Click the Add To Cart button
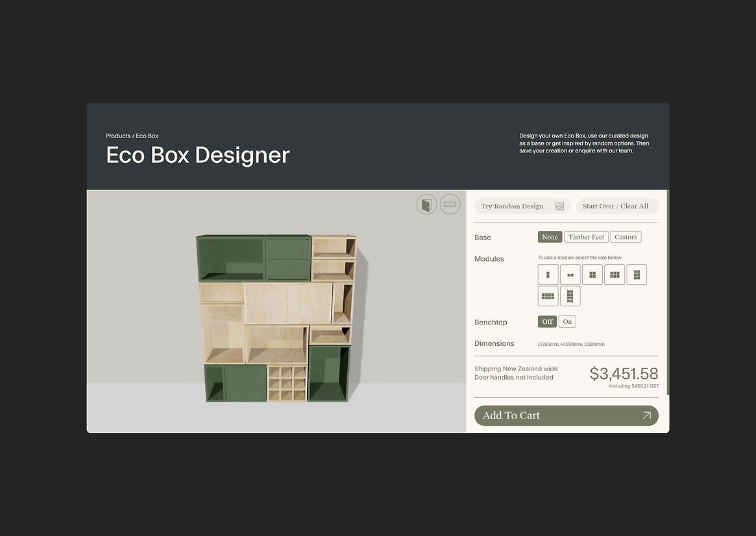 566,415
